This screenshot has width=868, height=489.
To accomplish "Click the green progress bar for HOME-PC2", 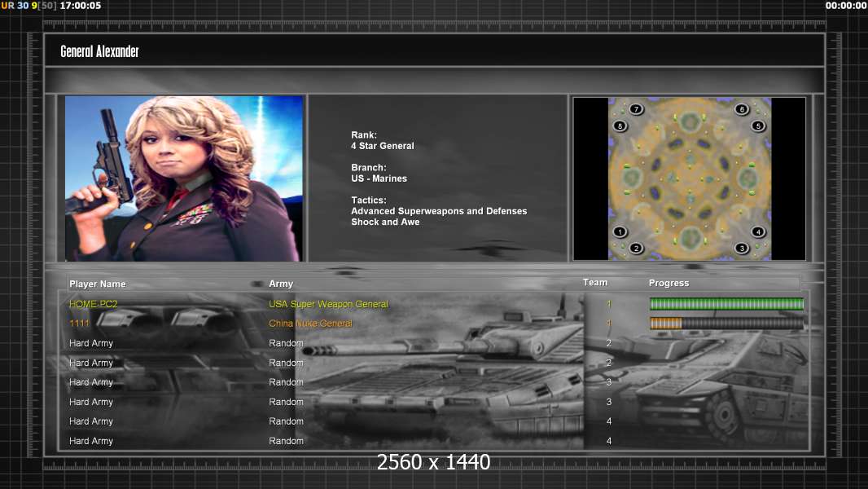I will point(726,303).
